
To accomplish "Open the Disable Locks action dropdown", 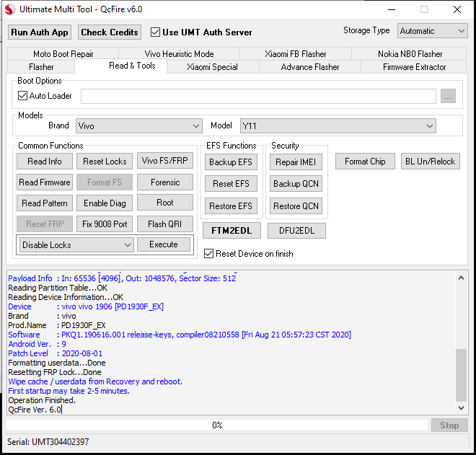I will click(76, 244).
